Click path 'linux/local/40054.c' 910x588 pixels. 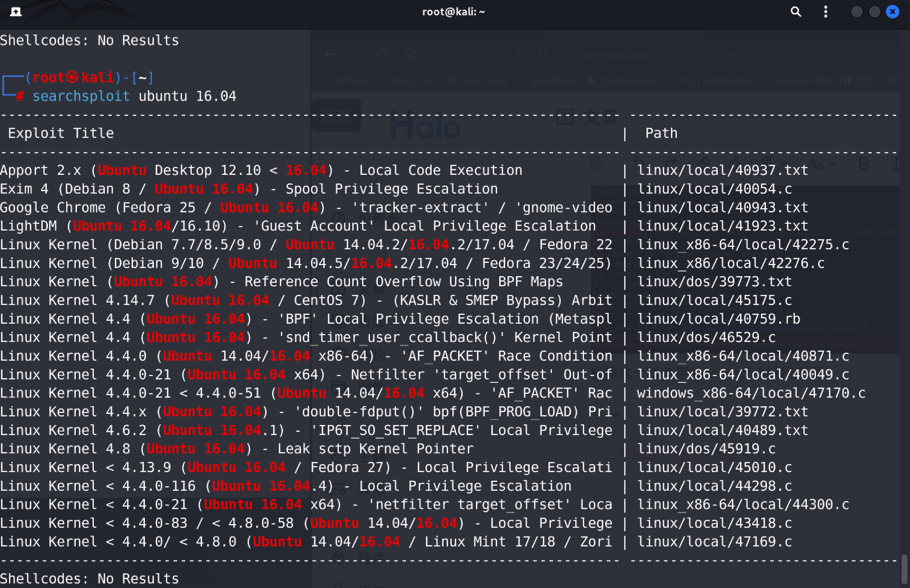(714, 189)
